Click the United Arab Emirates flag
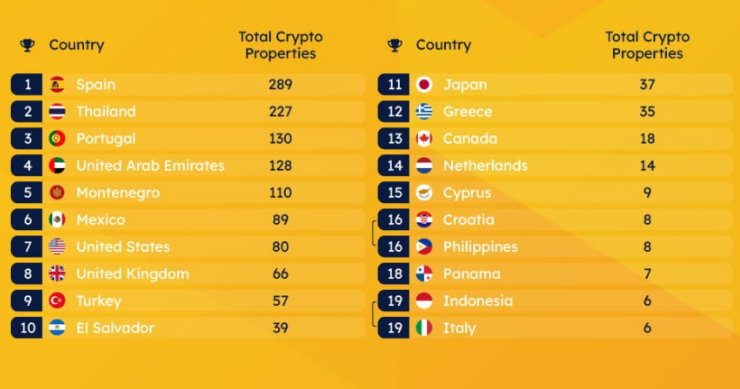This screenshot has height=389, width=740. (x=57, y=166)
